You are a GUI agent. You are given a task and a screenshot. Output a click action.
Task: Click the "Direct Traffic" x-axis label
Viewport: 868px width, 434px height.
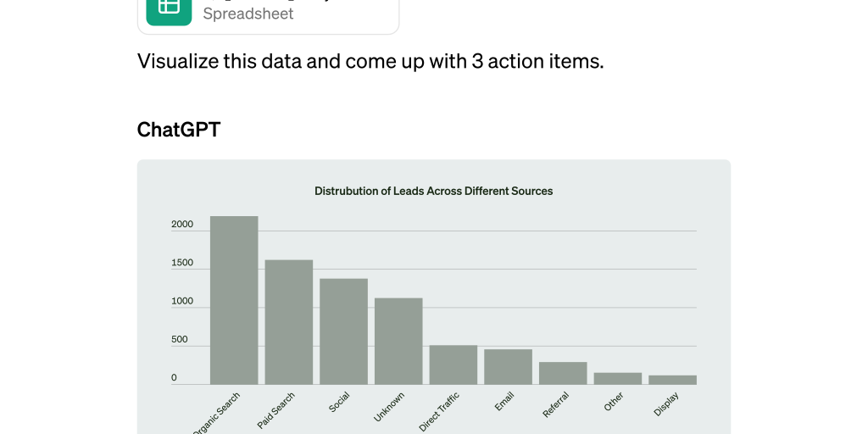439,412
